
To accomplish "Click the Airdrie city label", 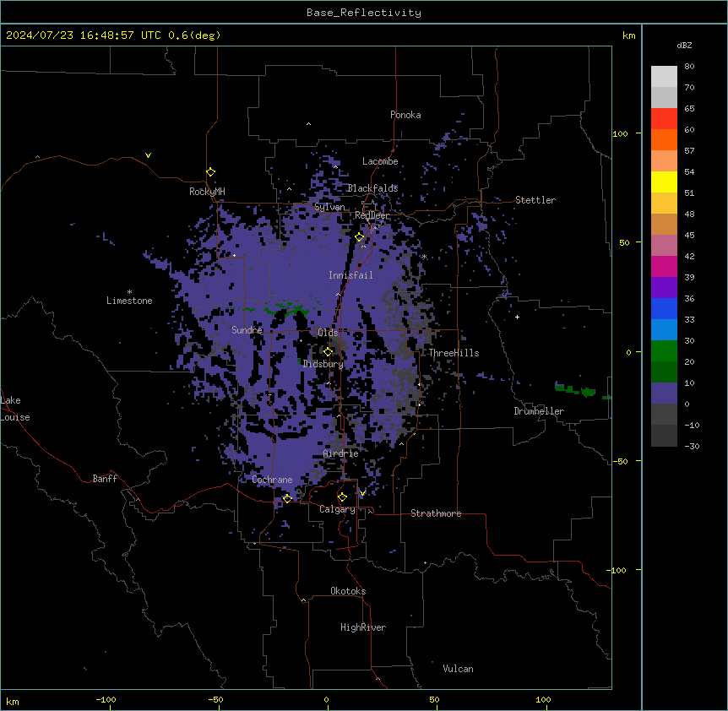I will pyautogui.click(x=341, y=453).
